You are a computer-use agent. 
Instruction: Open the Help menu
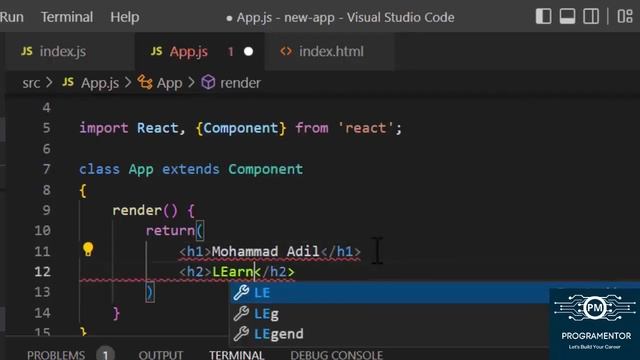124,17
